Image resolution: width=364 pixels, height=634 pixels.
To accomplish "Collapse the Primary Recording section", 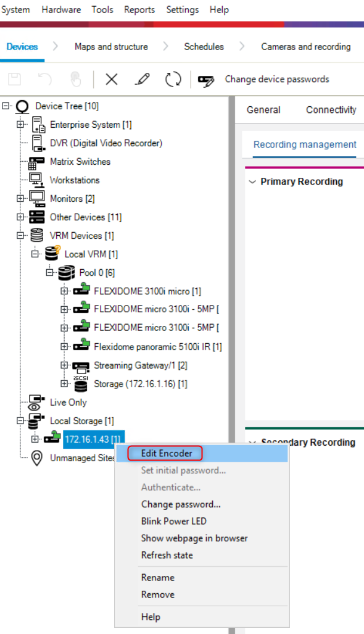I will point(252,182).
